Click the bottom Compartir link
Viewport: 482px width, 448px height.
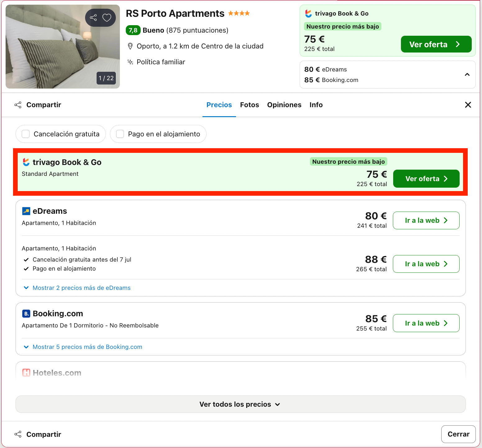click(44, 434)
